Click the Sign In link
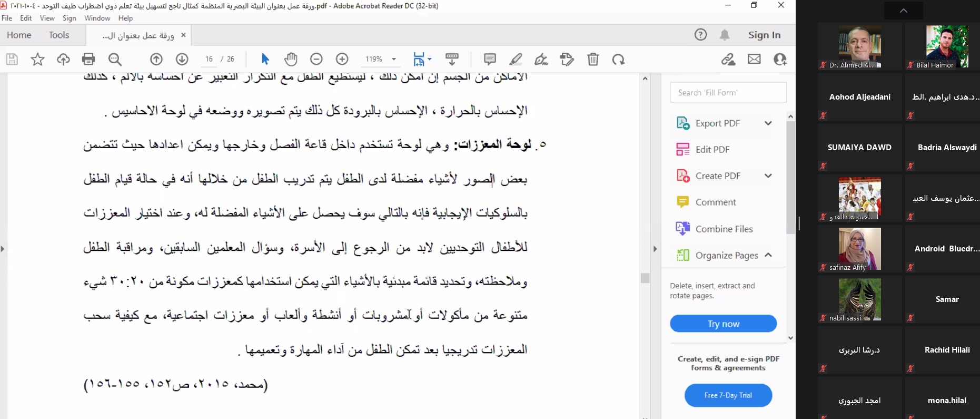 (764, 35)
